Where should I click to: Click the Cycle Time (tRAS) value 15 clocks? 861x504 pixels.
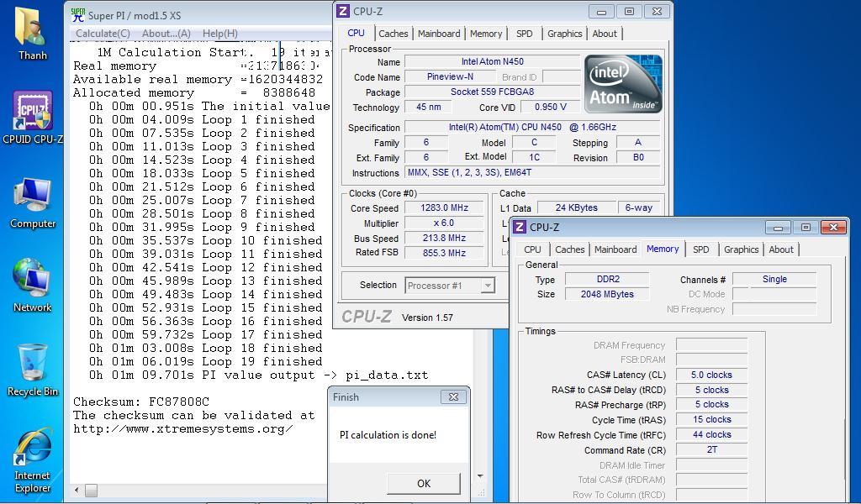(x=711, y=419)
